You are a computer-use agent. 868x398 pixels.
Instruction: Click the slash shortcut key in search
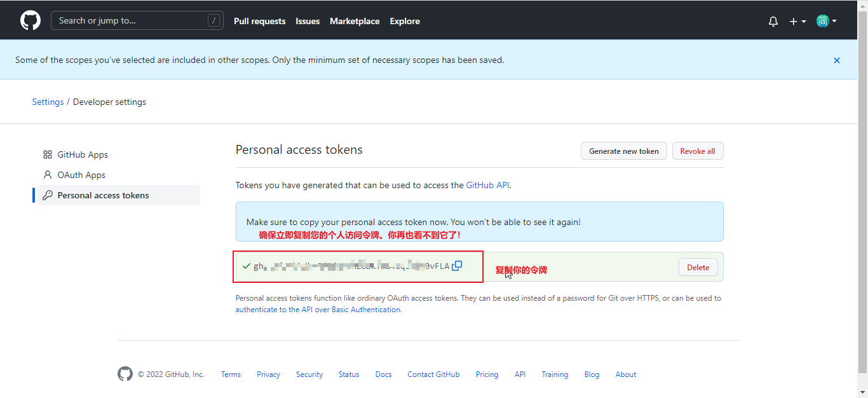[213, 20]
